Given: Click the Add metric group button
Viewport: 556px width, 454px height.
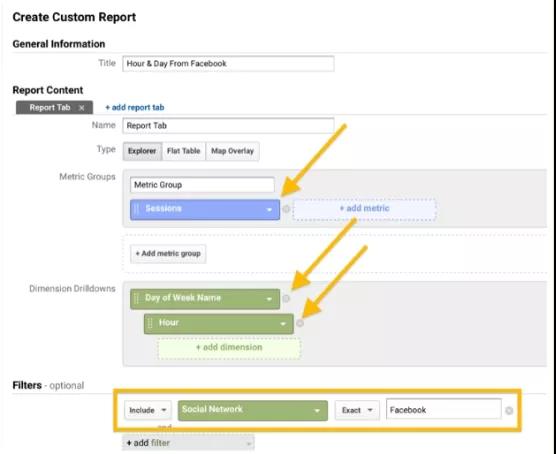Looking at the screenshot, I should point(168,254).
